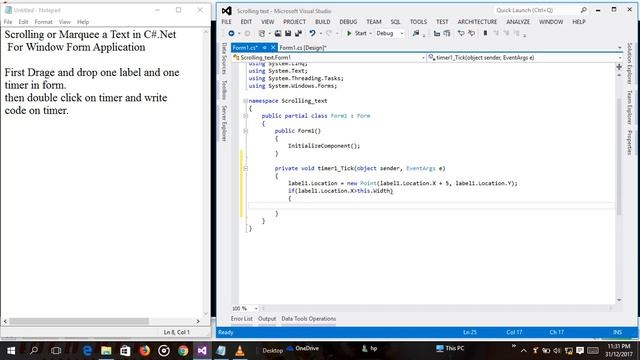Open the Microsoft Store taskbar icon
640x360 pixels.
click(x=125, y=351)
